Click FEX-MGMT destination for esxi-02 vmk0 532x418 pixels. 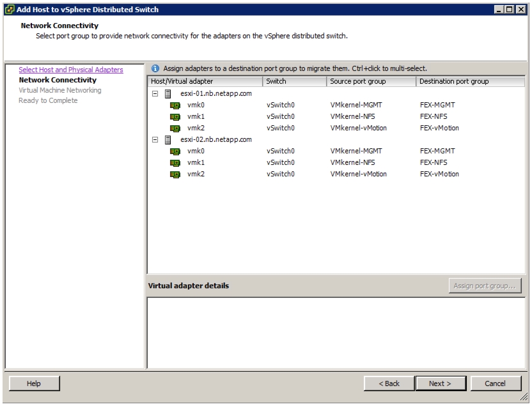tap(437, 151)
